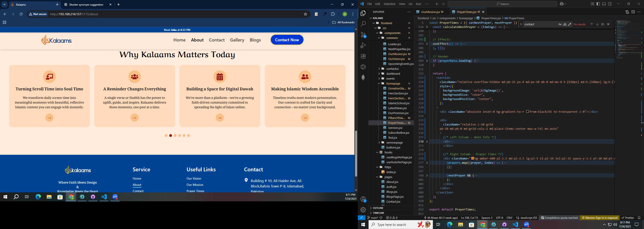Open Chrome profile avatar

(345, 14)
